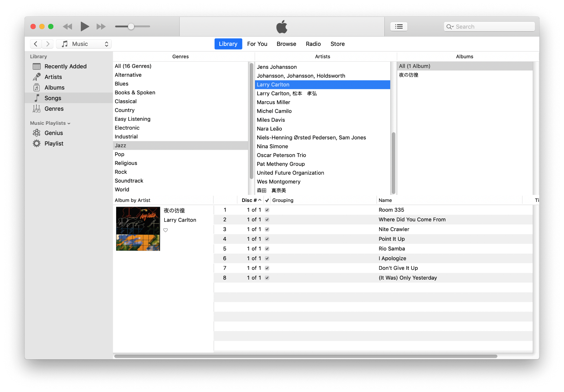
Task: Select the 夜の彷徨 album in Albums column
Action: click(x=465, y=75)
